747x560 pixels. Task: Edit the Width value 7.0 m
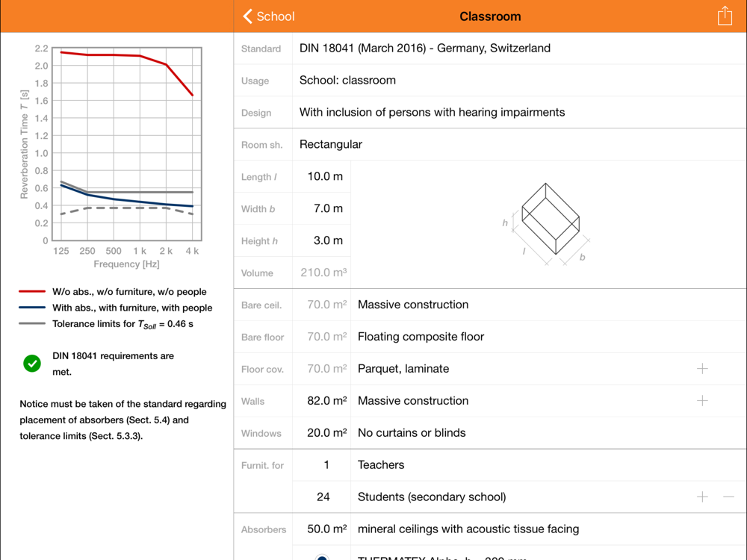click(x=328, y=209)
